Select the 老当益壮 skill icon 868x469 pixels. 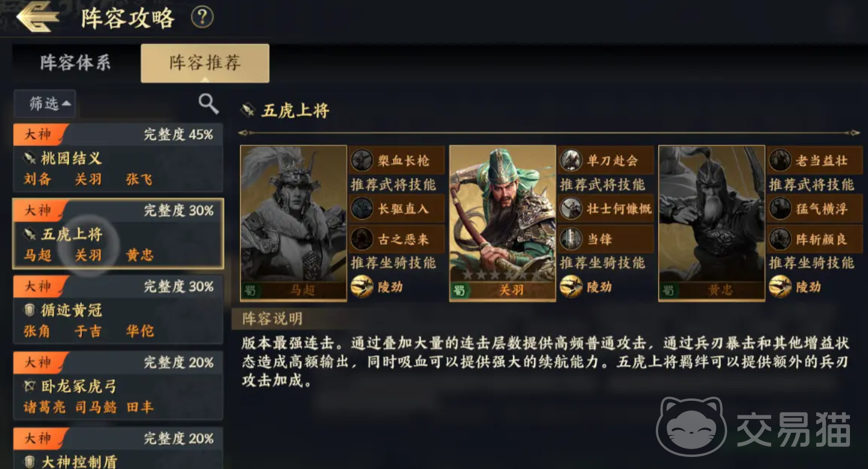779,160
